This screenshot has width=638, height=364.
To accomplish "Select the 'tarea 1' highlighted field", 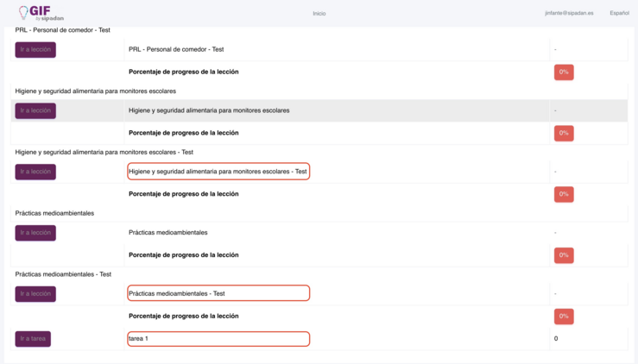I will [218, 339].
